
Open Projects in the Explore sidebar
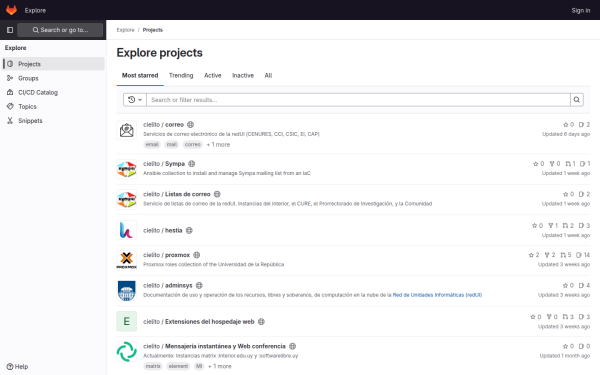point(54,64)
